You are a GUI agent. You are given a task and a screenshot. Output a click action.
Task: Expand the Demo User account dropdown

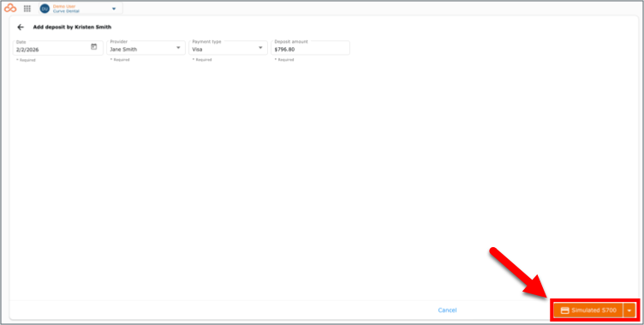pos(114,9)
